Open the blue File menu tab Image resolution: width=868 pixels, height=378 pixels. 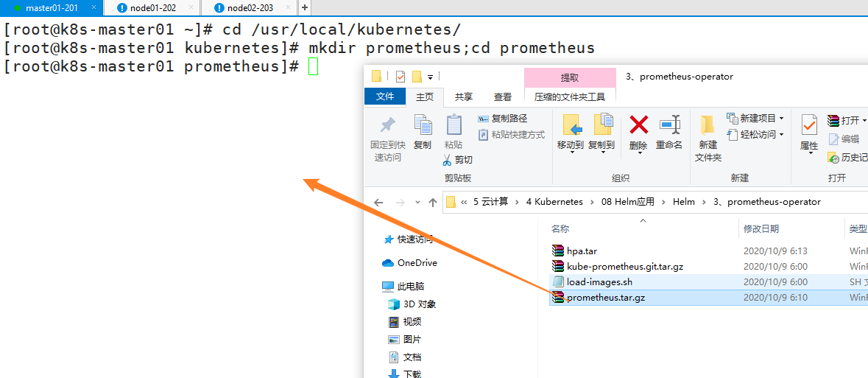384,97
